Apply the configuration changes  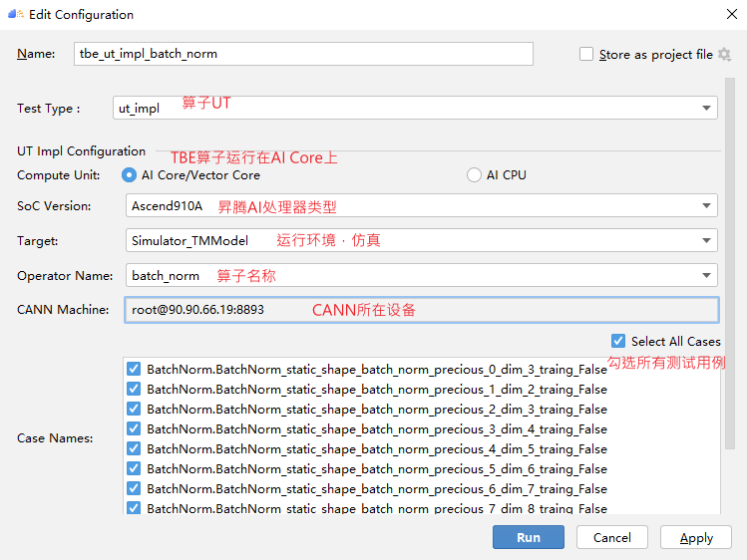click(x=696, y=537)
